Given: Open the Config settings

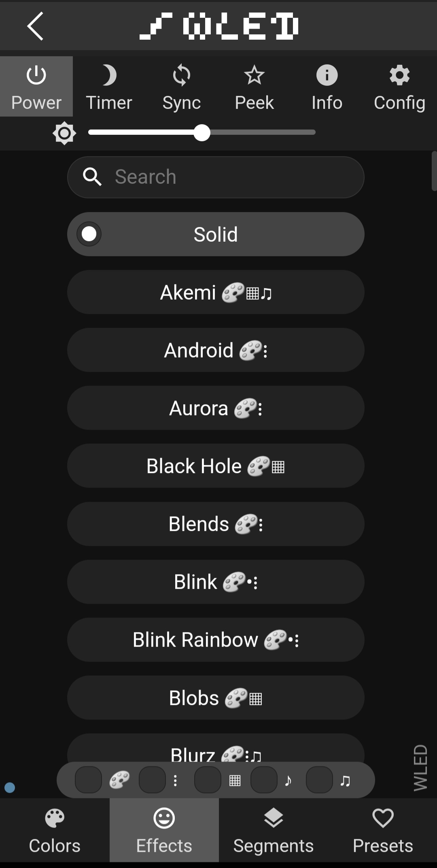Looking at the screenshot, I should tap(399, 87).
